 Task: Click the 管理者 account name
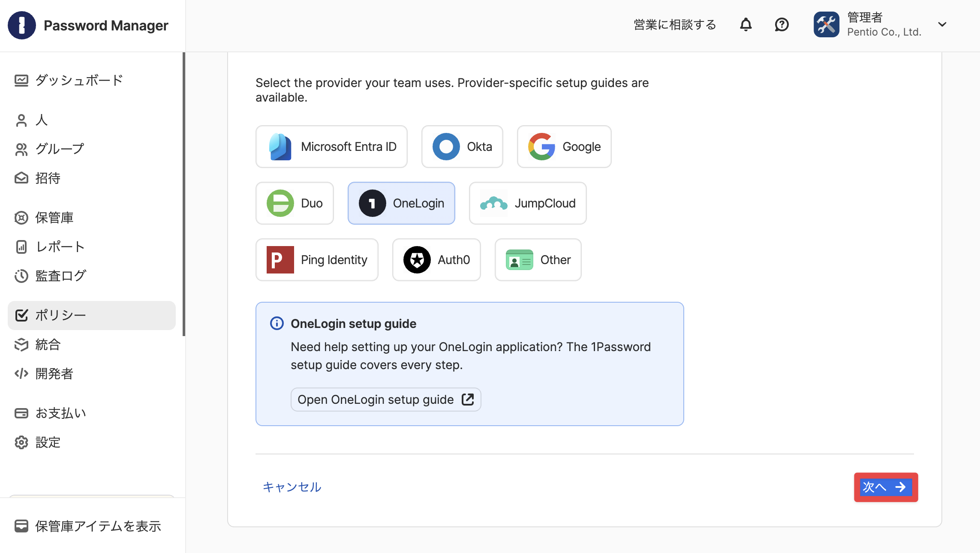pos(865,18)
